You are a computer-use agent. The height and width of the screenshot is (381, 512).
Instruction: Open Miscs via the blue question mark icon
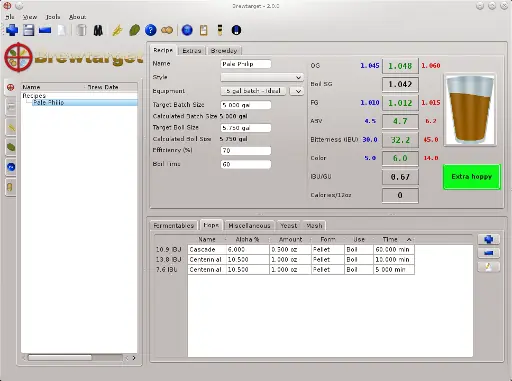click(x=151, y=30)
